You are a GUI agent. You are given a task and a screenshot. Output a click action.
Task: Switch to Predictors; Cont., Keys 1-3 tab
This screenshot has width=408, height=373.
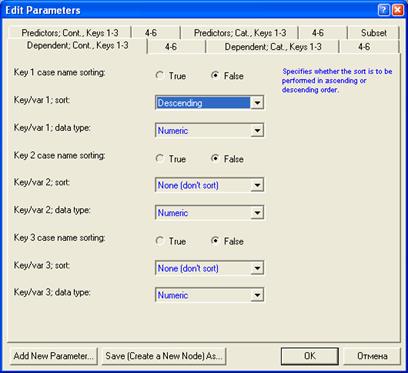[70, 33]
